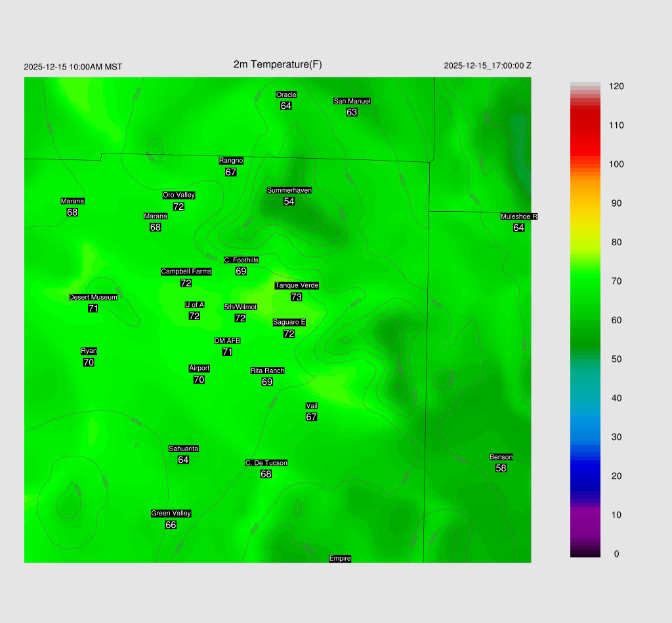Select the Muleshoe R station label
The width and height of the screenshot is (672, 623).
(x=518, y=216)
